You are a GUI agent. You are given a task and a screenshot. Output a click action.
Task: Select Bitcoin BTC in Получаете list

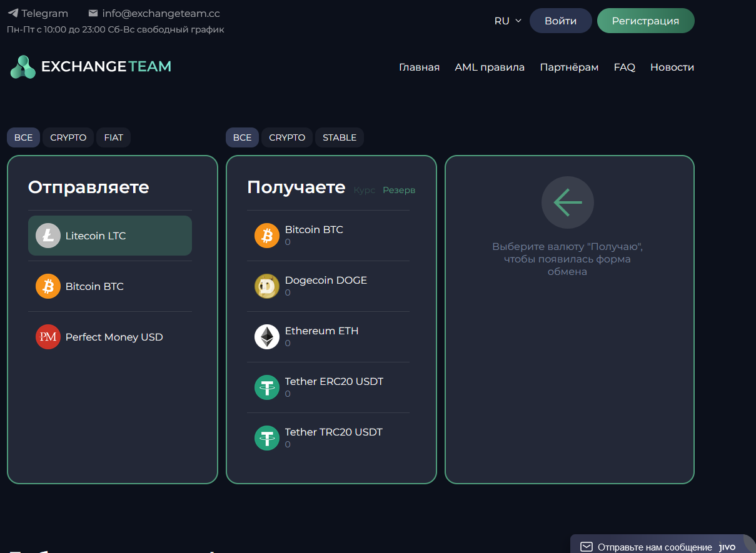[328, 236]
